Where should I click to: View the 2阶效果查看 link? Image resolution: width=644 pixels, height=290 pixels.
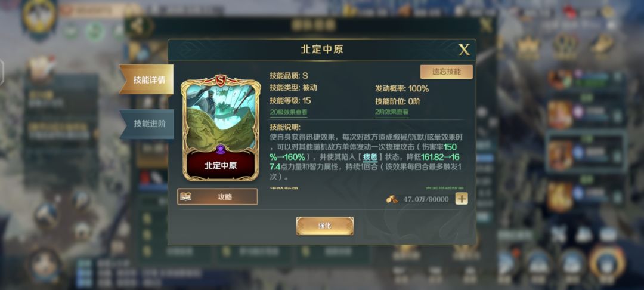coord(391,112)
